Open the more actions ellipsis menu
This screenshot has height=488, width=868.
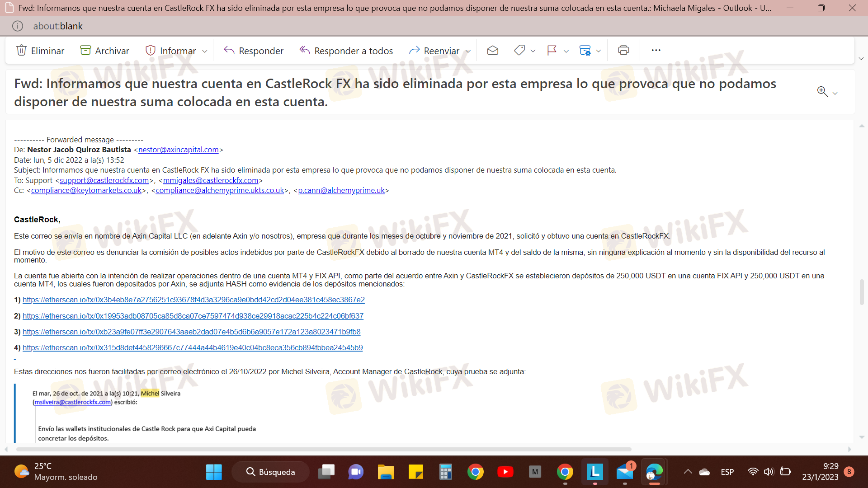[x=656, y=50]
